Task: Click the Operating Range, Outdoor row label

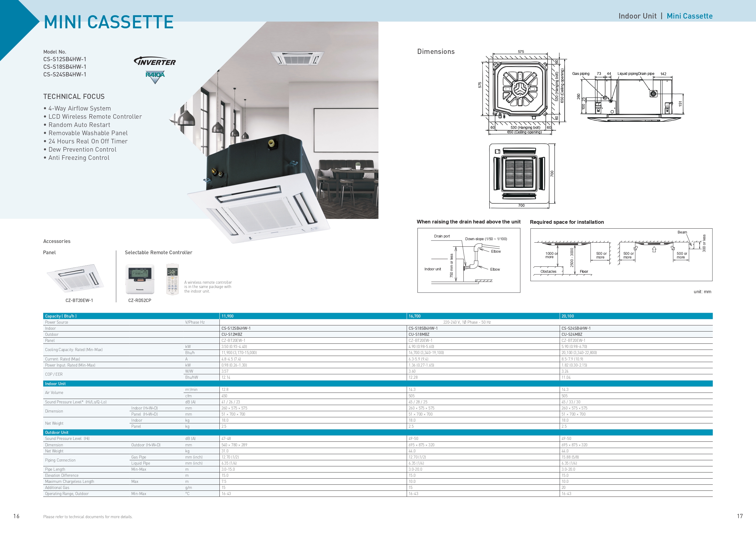Action: (67, 494)
